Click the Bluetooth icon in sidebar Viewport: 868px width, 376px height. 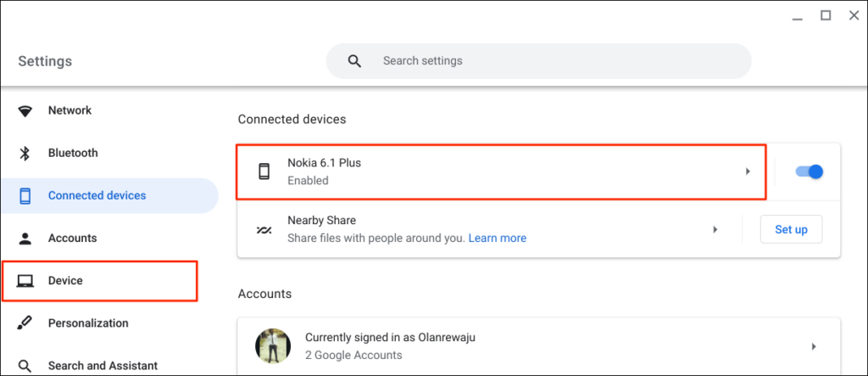tap(25, 154)
